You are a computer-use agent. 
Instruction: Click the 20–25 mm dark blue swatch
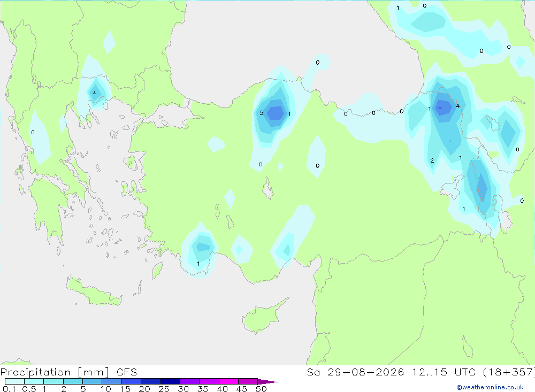coord(150,381)
